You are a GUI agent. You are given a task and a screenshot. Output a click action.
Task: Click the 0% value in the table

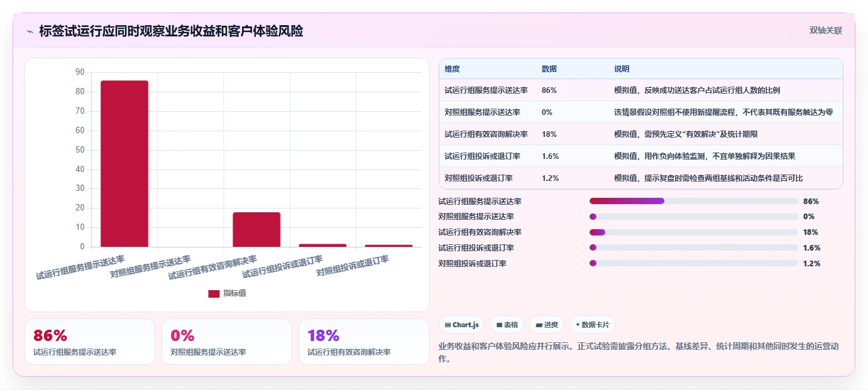[x=547, y=112]
